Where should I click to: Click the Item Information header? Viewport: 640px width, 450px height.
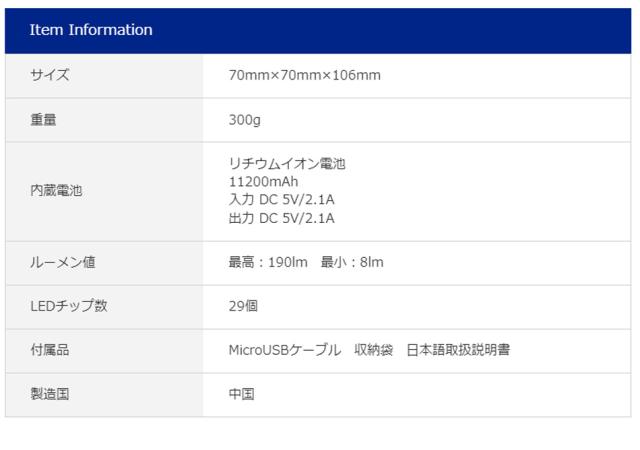[91, 30]
